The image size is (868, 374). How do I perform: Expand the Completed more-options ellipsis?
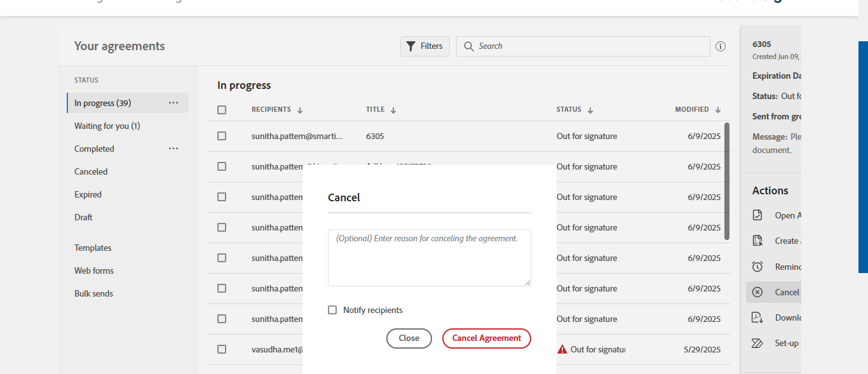pyautogui.click(x=173, y=149)
